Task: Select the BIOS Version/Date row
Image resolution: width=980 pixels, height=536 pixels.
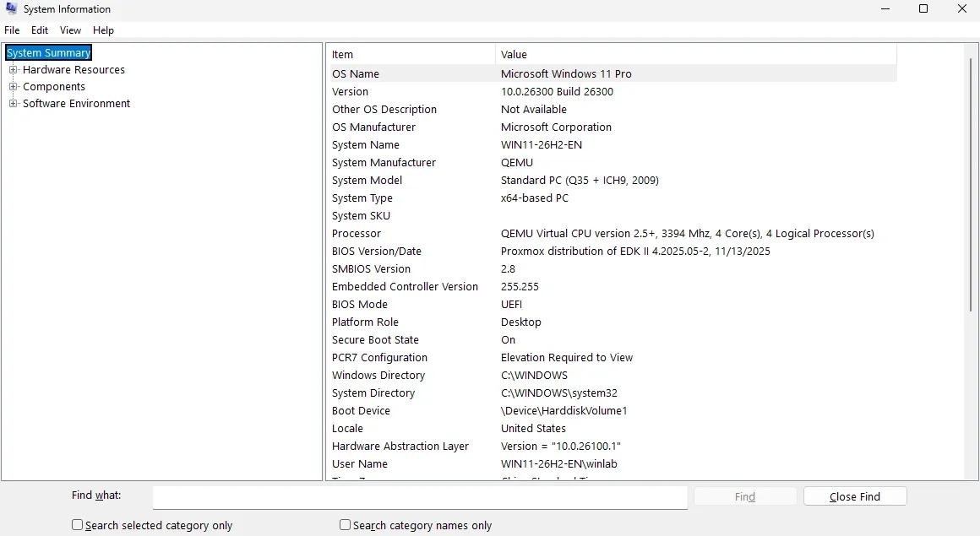Action: point(613,252)
